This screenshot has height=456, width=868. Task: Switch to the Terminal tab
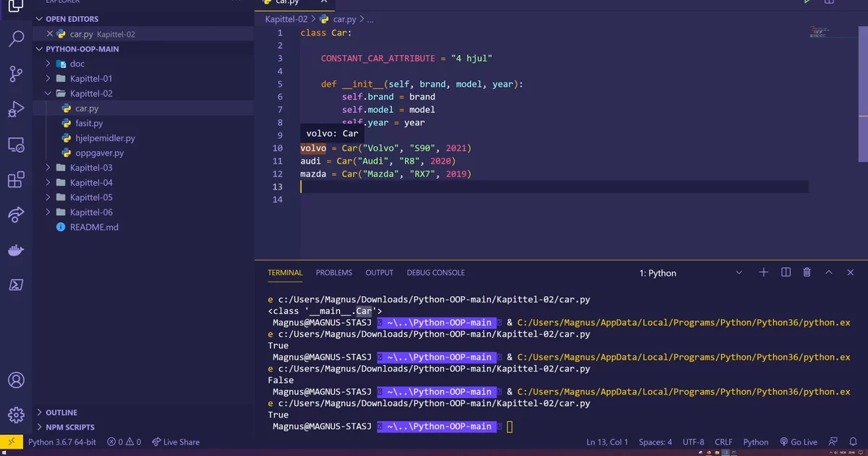pyautogui.click(x=285, y=273)
